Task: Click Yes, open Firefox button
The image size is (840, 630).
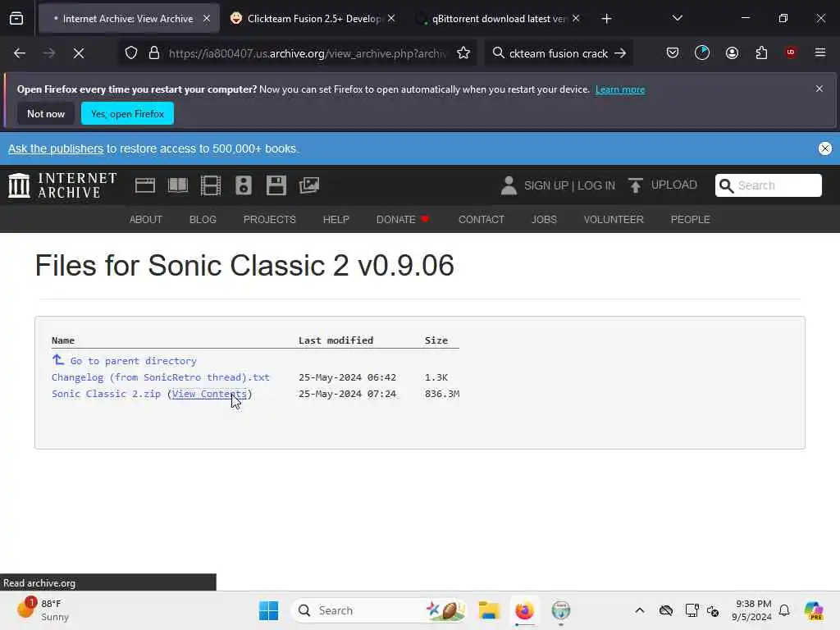Action: click(127, 113)
